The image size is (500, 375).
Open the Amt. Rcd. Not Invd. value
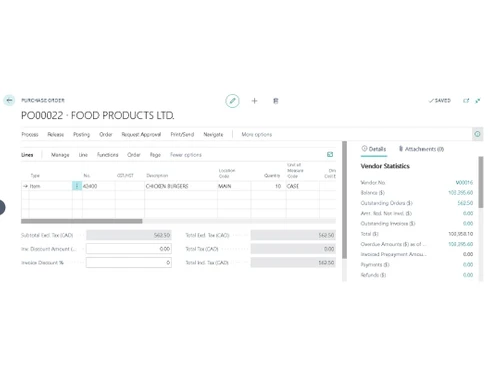pos(468,213)
